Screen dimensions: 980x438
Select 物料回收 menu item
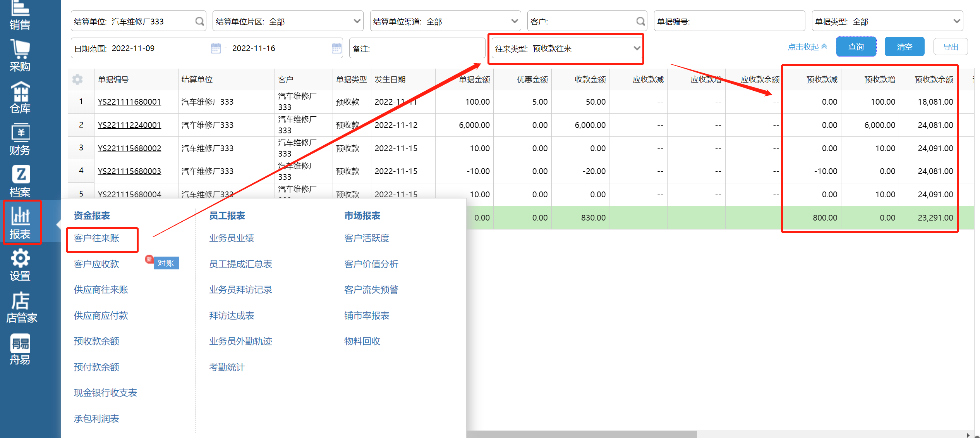(x=362, y=341)
